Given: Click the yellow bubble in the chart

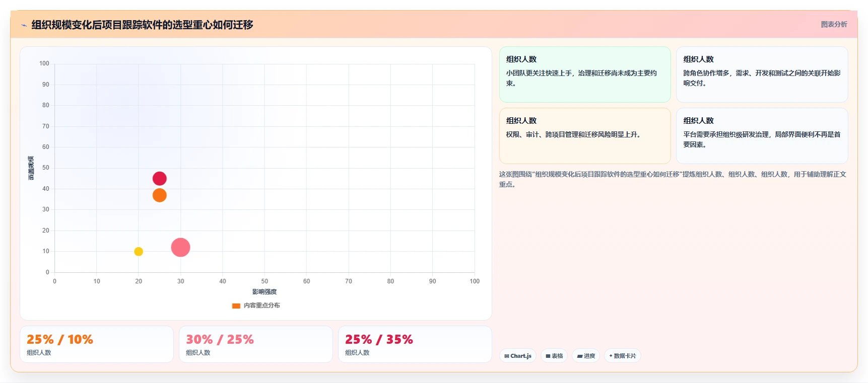Looking at the screenshot, I should pyautogui.click(x=139, y=252).
